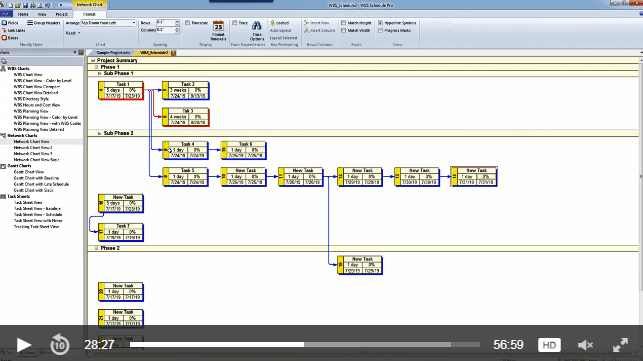Open Gantt Chart with Baseline view

tap(36, 178)
